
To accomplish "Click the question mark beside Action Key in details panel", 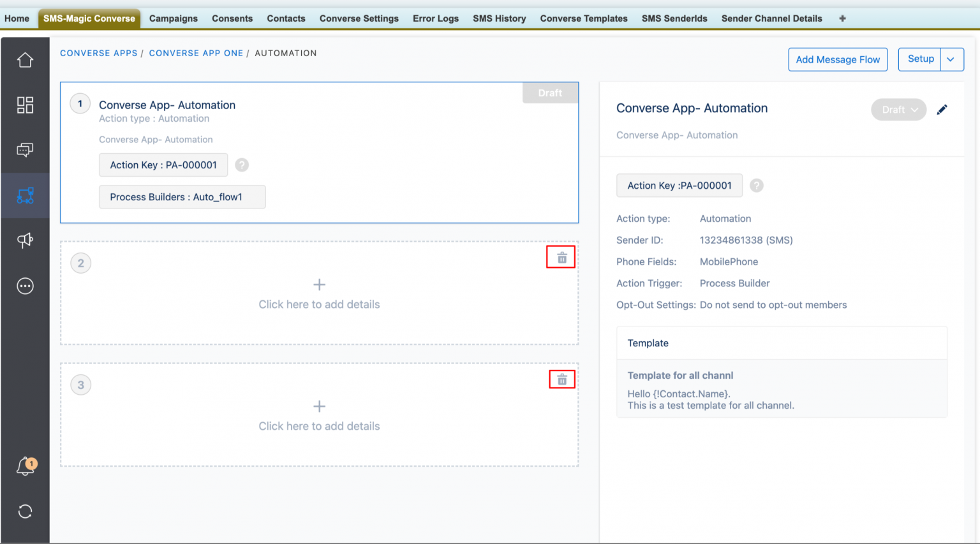I will tap(756, 186).
